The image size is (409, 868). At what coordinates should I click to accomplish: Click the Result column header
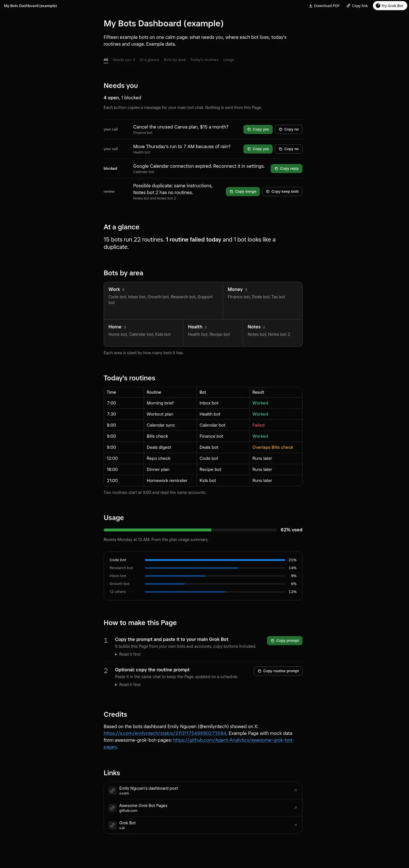pos(276,392)
